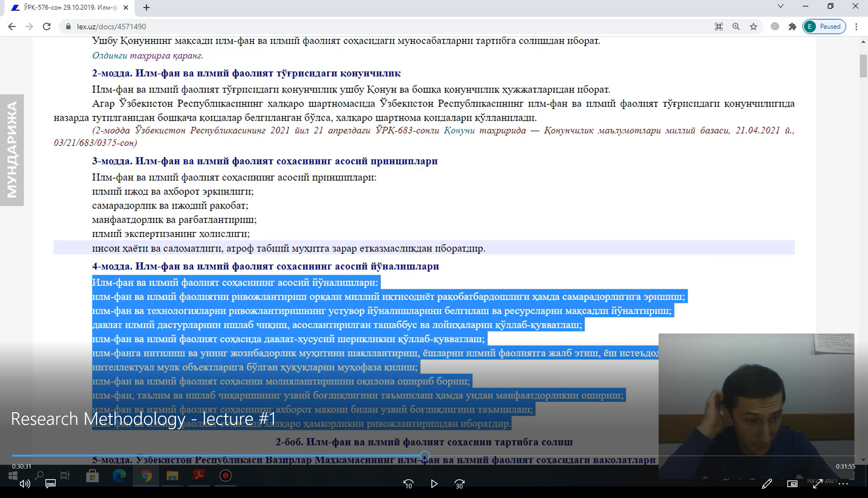Click the screen recorder taskbar icon
This screenshot has width=868, height=498.
tap(226, 475)
